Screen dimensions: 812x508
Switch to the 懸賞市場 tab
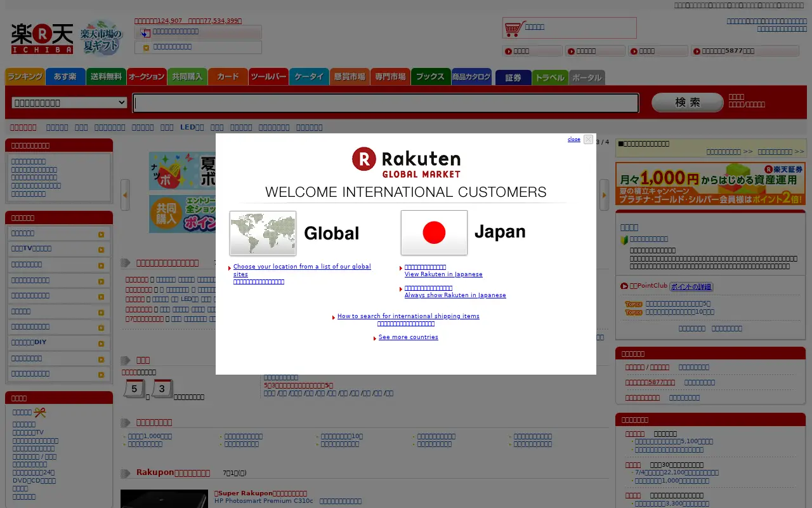pyautogui.click(x=350, y=77)
